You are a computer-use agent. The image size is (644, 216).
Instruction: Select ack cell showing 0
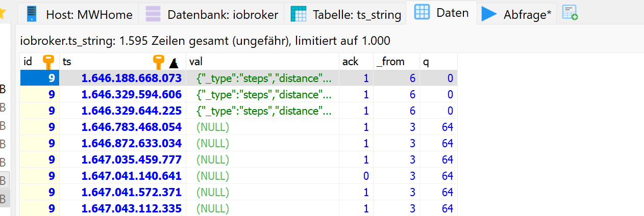pyautogui.click(x=365, y=176)
